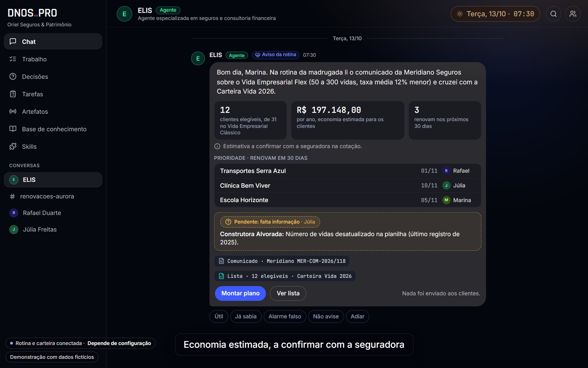Open conversation with Rafael Duarte
The image size is (588, 368).
pyautogui.click(x=53, y=213)
